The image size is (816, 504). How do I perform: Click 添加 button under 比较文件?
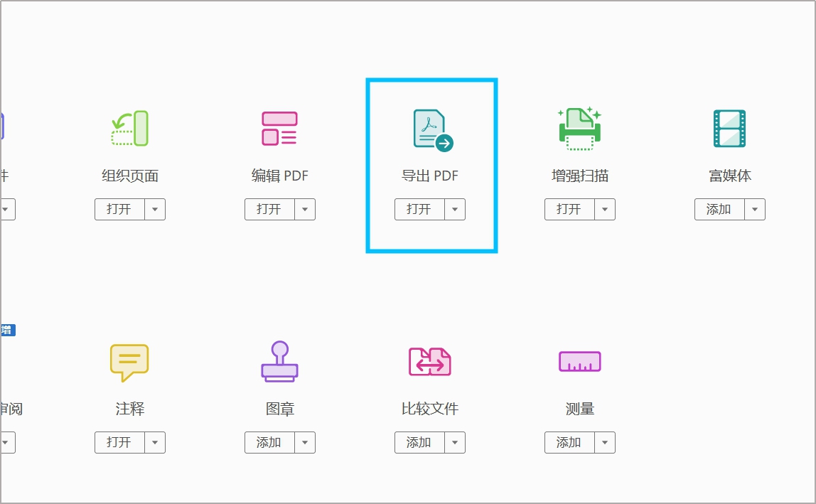(419, 443)
